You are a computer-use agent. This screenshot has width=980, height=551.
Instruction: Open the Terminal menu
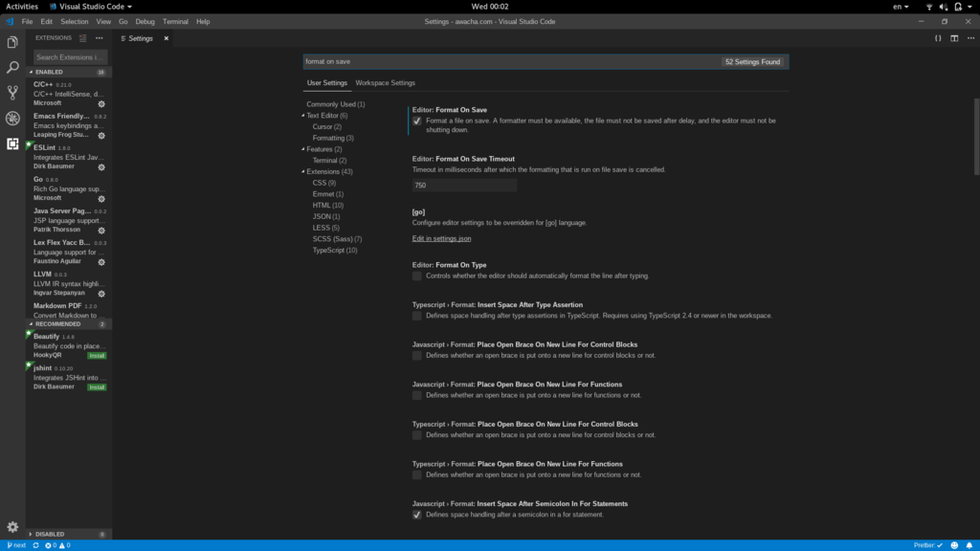click(x=175, y=21)
